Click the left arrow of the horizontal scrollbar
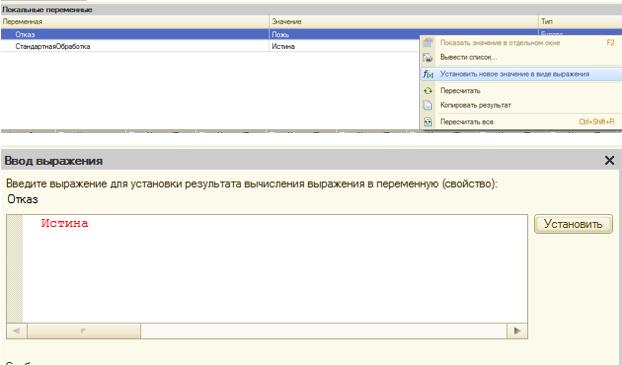Screen dimensions: 622x365 17,331
